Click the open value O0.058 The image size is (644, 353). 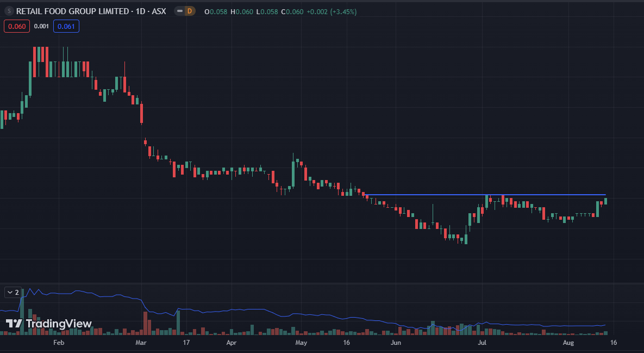(216, 11)
